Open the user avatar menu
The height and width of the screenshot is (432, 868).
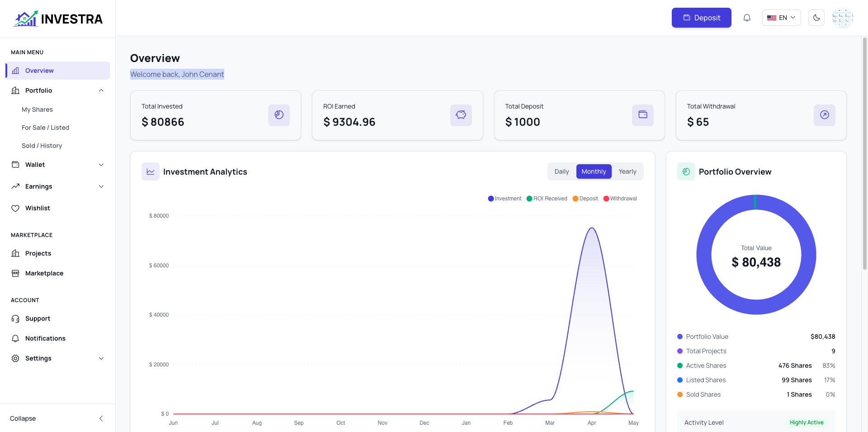pyautogui.click(x=843, y=18)
